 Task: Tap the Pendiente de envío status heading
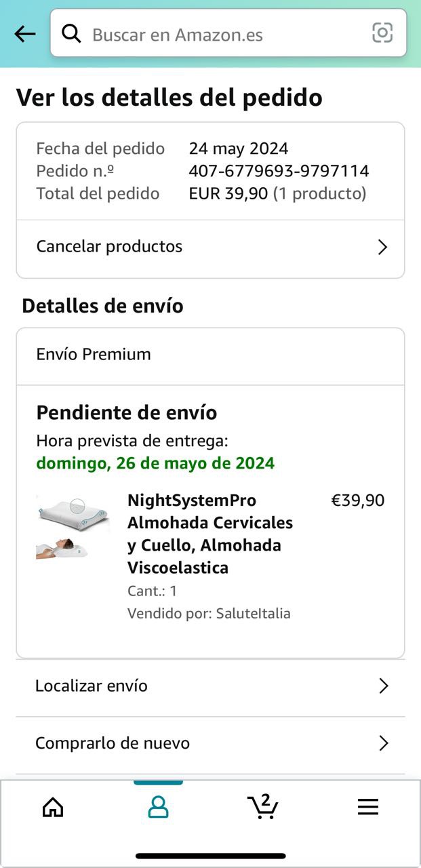[127, 412]
